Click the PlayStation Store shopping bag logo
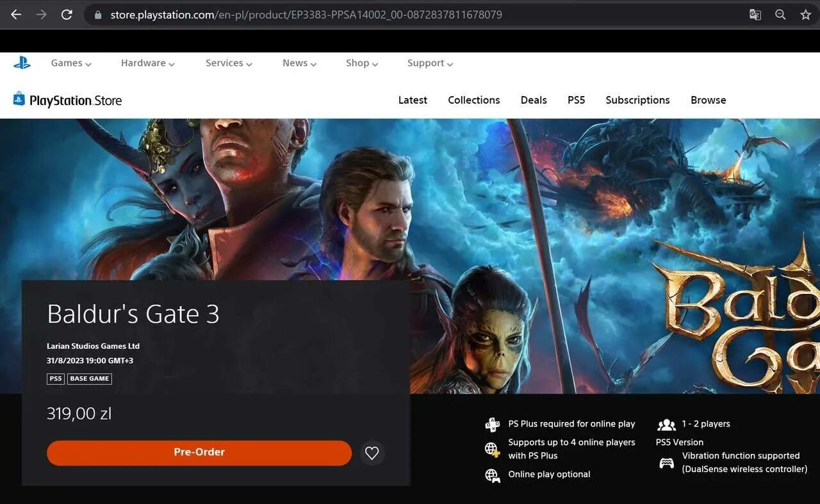This screenshot has height=504, width=820. point(19,99)
